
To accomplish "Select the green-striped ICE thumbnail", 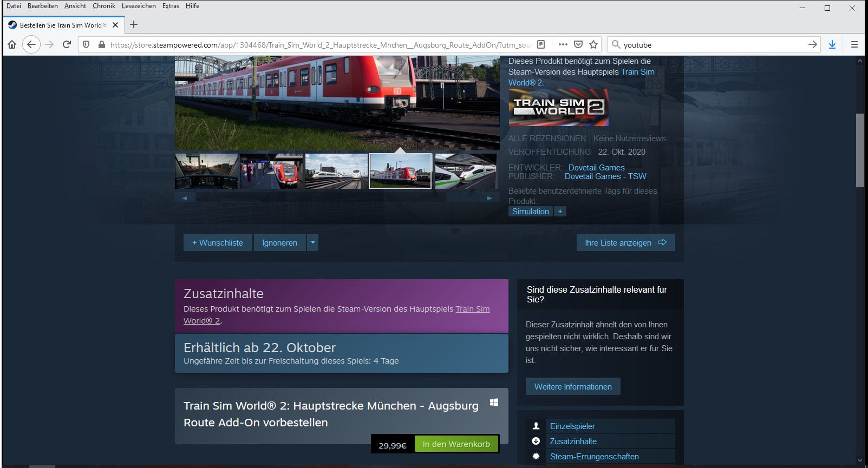I will point(466,171).
